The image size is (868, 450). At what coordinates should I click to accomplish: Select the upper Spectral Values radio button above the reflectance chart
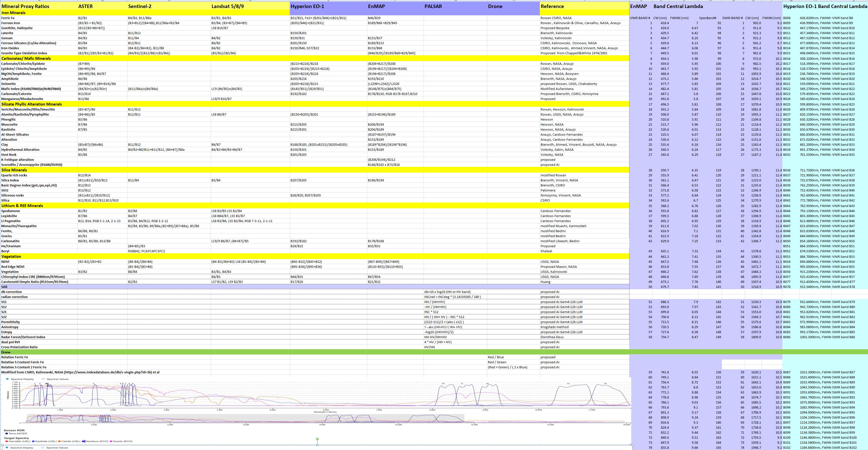click(x=43, y=379)
